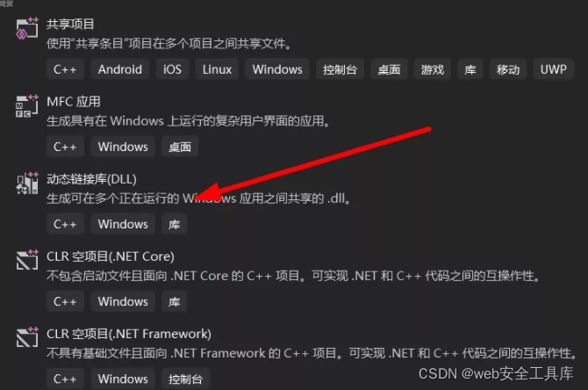Image resolution: width=588 pixels, height=390 pixels.
Task: Select the CLR 空项目(.NET Framework) icon
Action: (27, 337)
